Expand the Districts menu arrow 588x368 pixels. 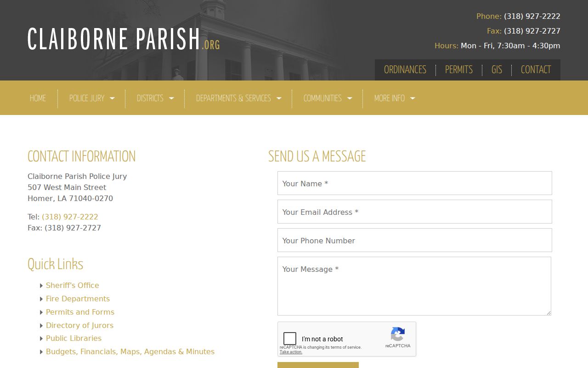(x=171, y=98)
